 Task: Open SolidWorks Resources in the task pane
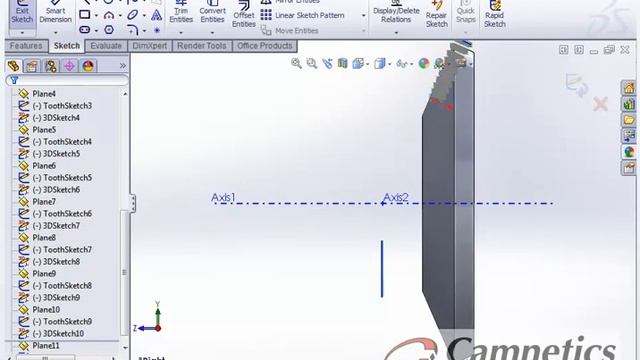629,88
